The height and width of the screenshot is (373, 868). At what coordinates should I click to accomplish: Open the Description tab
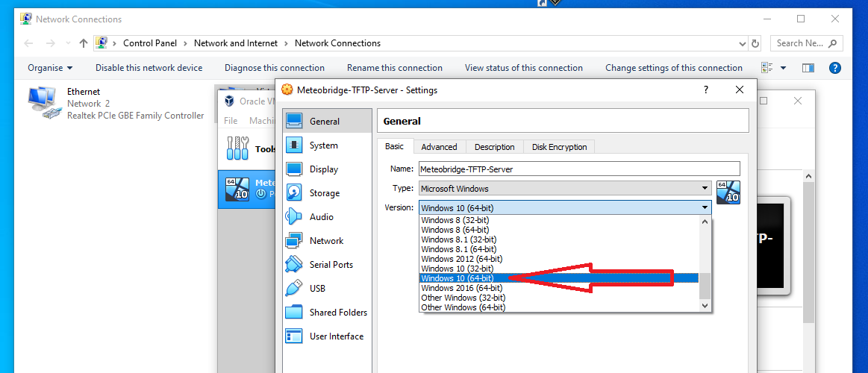point(494,147)
